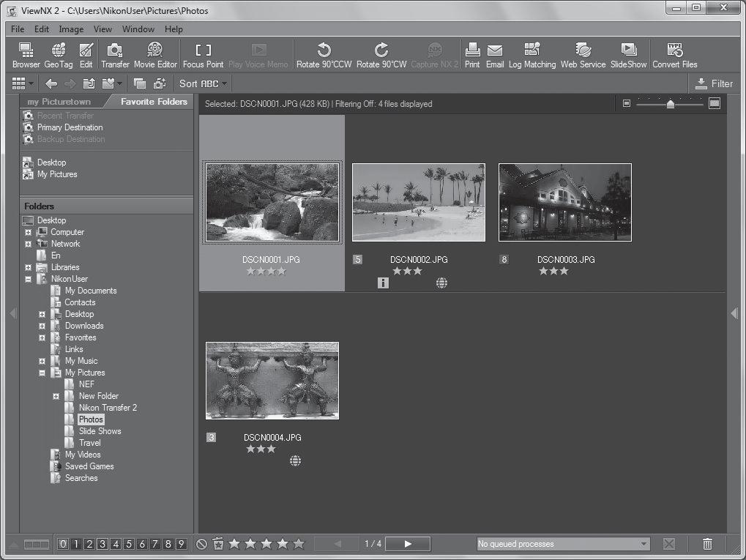Open My Pictures favorite folder

coord(57,174)
